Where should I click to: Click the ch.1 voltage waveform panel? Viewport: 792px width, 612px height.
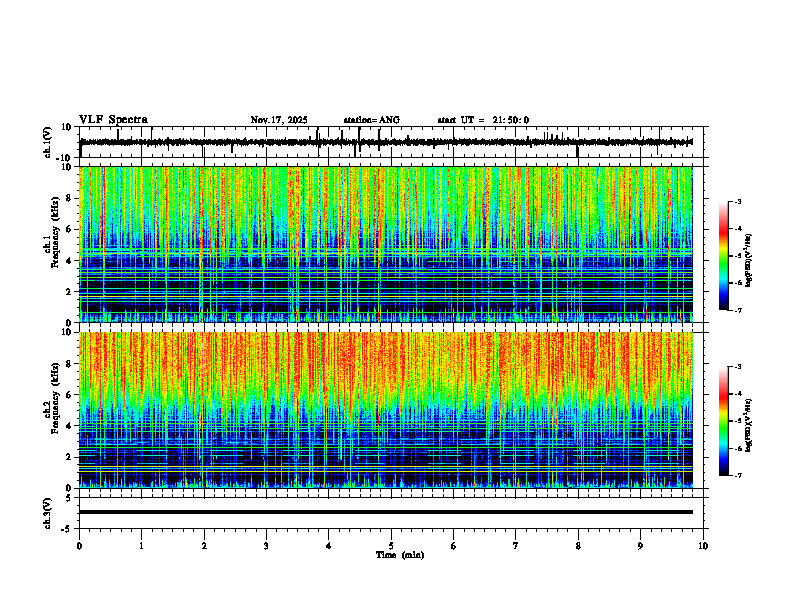click(393, 142)
